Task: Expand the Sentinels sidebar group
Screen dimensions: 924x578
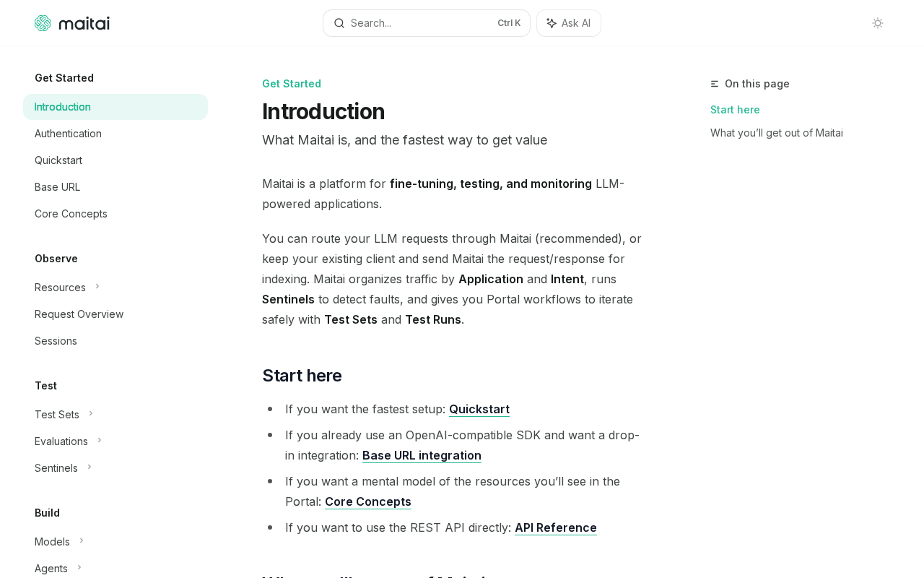Action: [90, 467]
